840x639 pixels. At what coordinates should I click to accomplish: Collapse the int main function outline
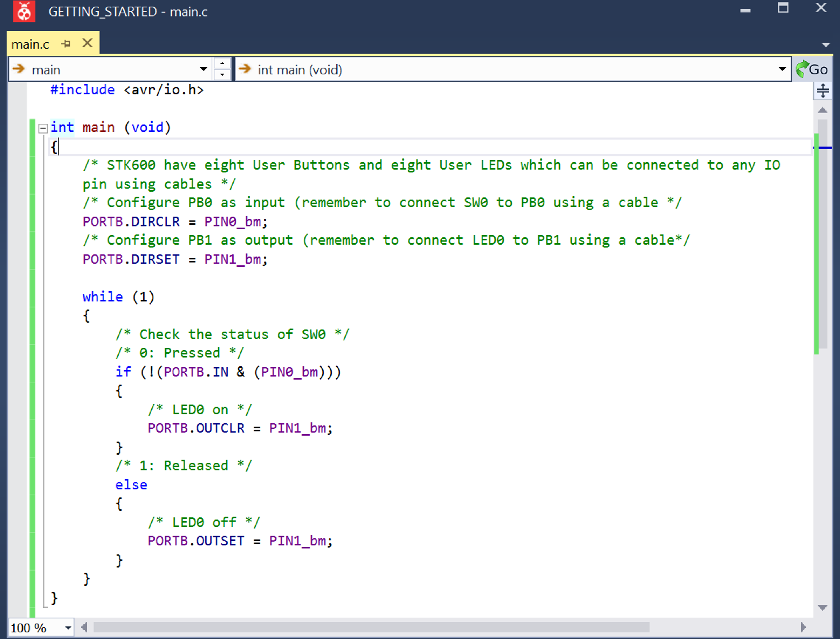(x=43, y=128)
